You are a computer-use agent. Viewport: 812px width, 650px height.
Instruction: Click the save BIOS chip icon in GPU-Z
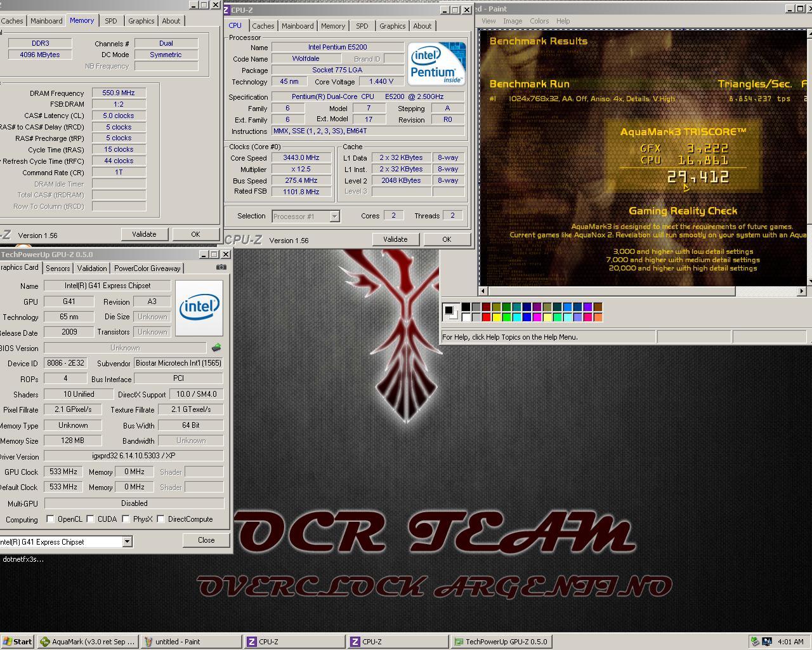216,348
